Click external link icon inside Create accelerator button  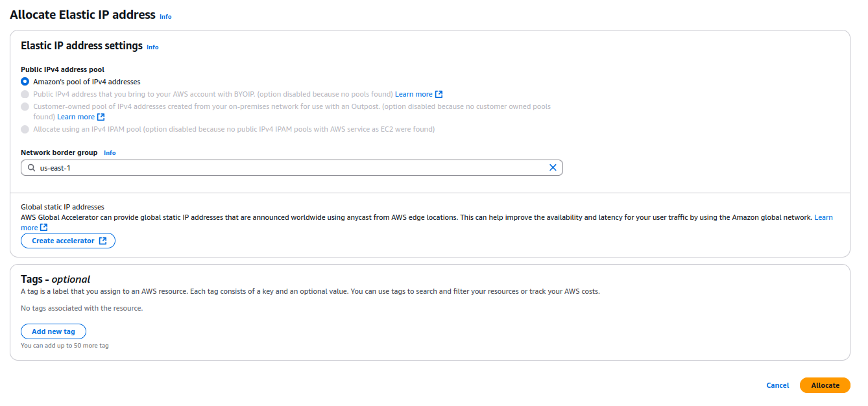(102, 241)
